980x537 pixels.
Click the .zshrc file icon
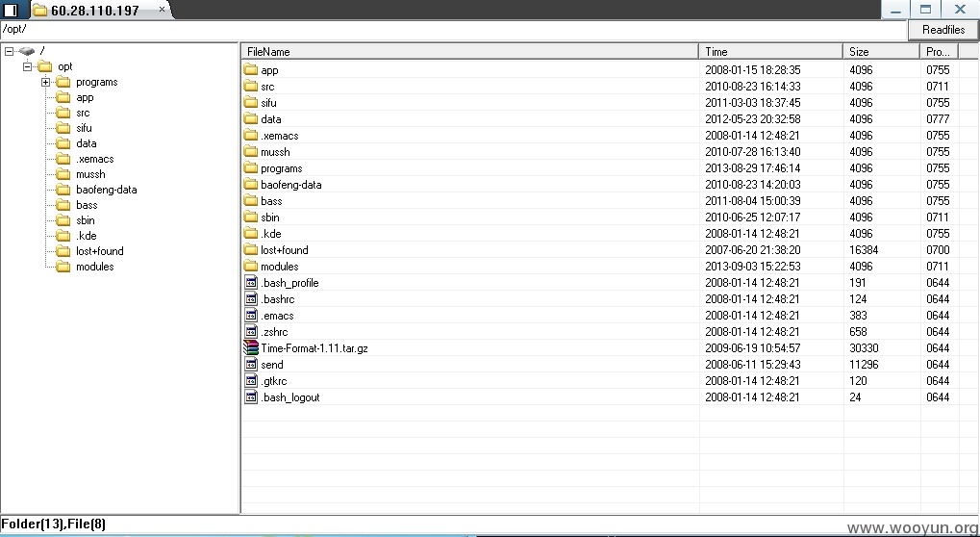pos(251,331)
